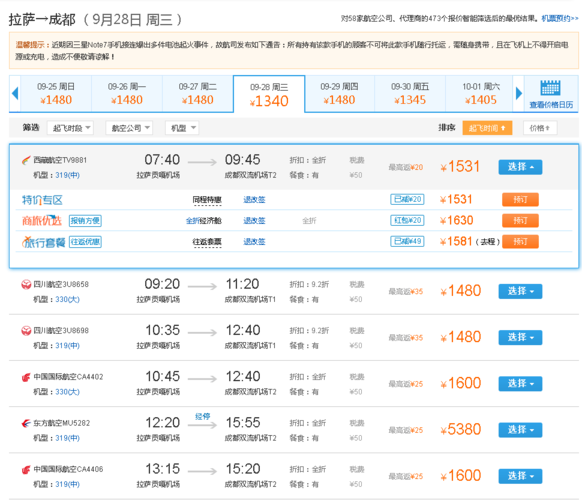The image size is (582, 500).
Task: Book the 特价专区 ¥1531 fare
Action: tap(520, 200)
